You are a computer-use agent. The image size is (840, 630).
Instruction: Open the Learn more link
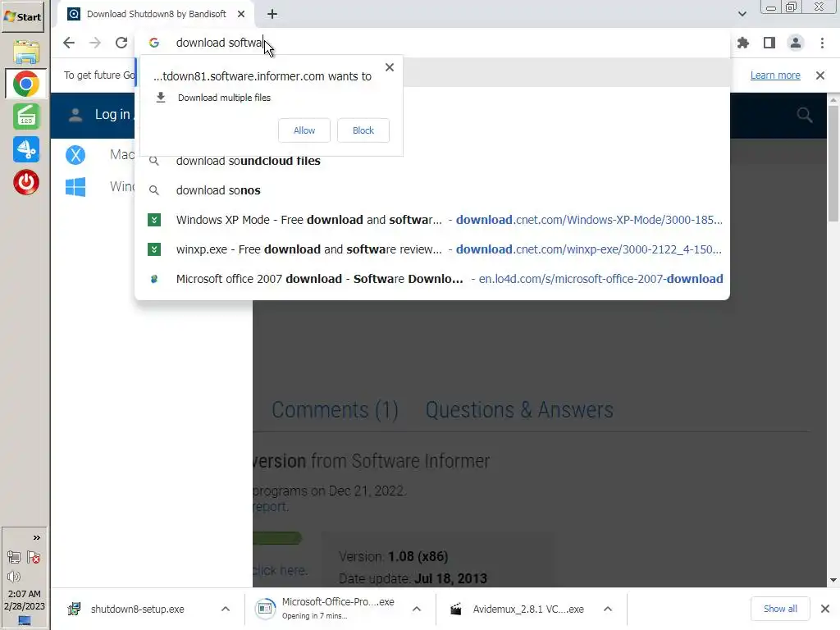(775, 75)
